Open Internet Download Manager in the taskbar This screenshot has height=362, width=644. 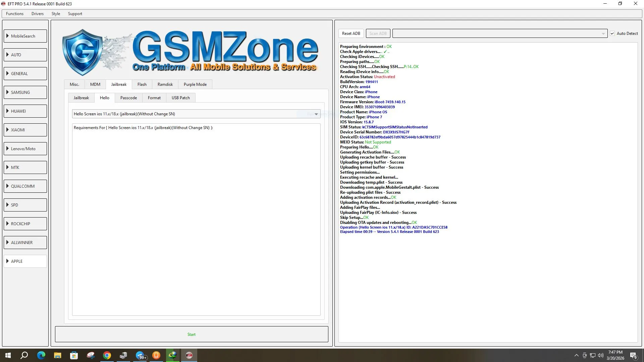click(x=173, y=355)
